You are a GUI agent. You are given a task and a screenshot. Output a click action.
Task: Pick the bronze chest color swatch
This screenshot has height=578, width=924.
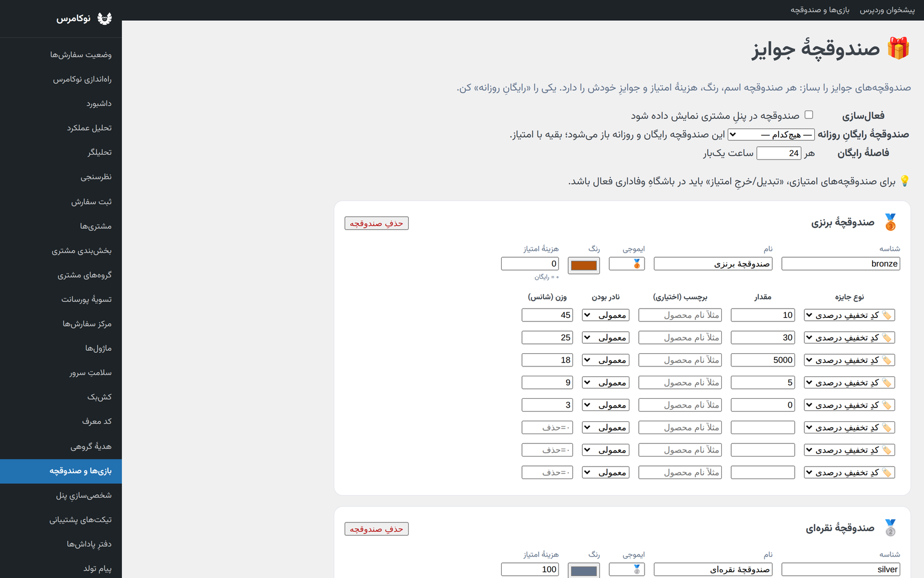(584, 265)
